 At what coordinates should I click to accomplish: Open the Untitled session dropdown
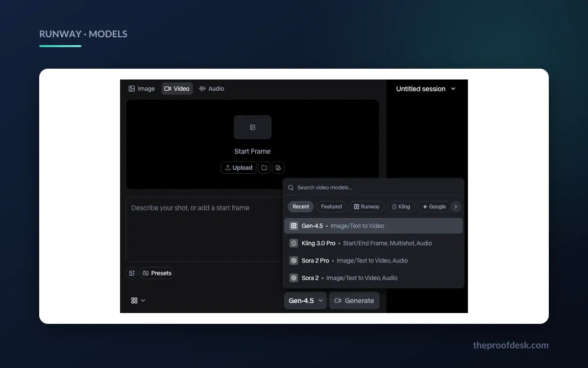[x=426, y=89]
